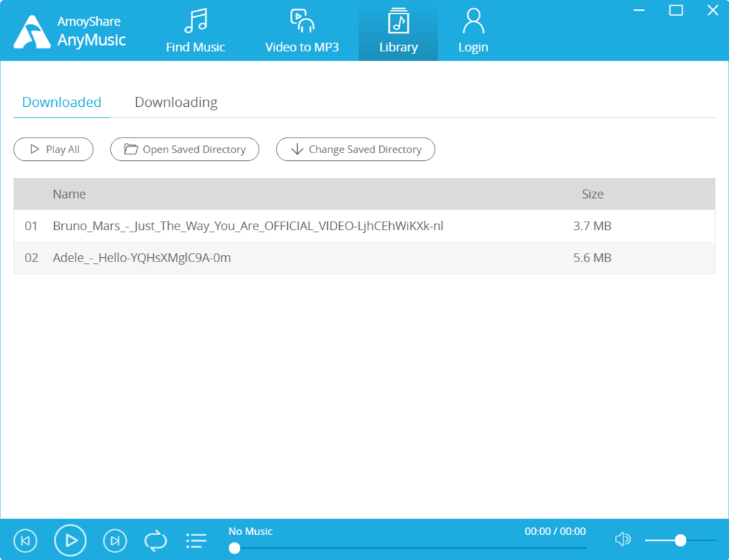Close the AnyMusic window
This screenshot has width=729, height=560.
[x=713, y=10]
